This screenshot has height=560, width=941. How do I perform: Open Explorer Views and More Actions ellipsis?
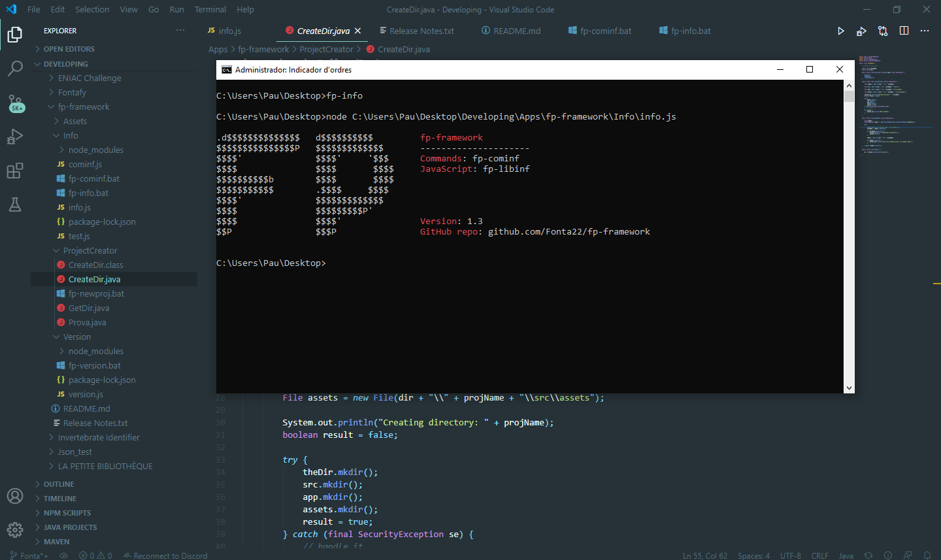click(x=180, y=31)
